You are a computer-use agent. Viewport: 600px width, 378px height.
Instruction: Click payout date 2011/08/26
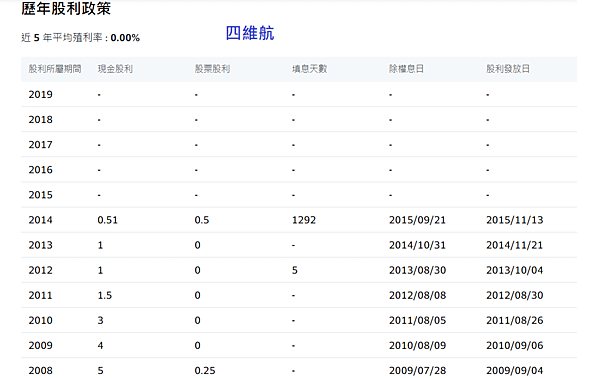pos(515,321)
